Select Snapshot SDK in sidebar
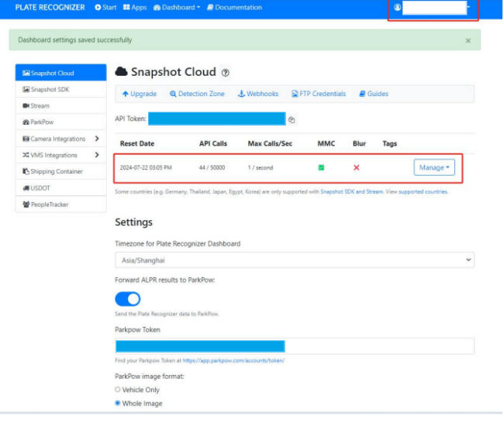The width and height of the screenshot is (504, 423). tap(50, 90)
